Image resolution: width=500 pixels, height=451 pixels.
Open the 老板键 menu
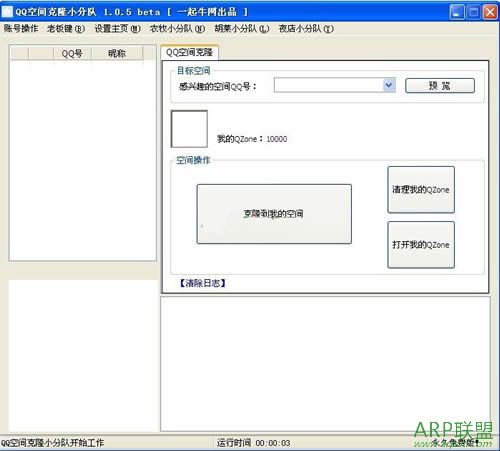click(x=66, y=29)
